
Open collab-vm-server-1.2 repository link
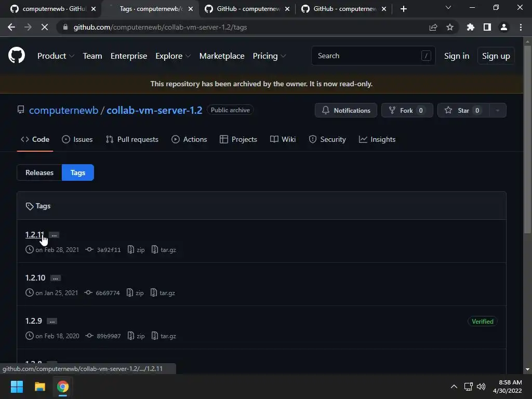coord(154,110)
